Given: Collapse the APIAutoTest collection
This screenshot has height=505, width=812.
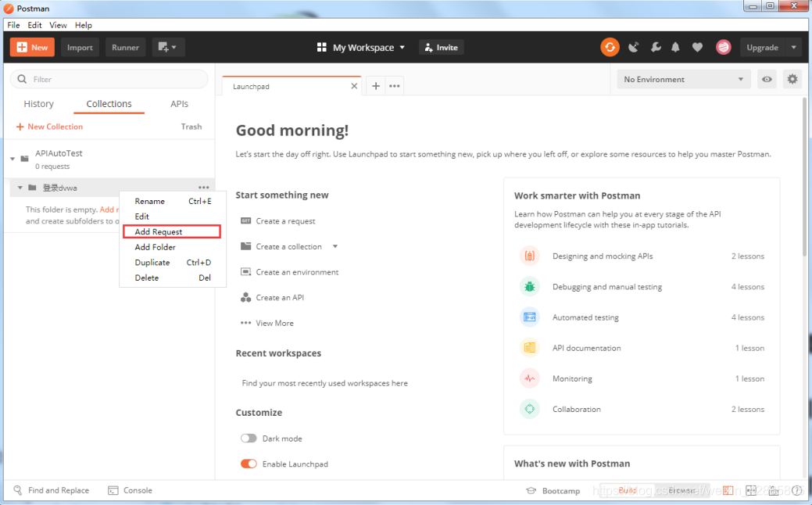Looking at the screenshot, I should (x=13, y=159).
